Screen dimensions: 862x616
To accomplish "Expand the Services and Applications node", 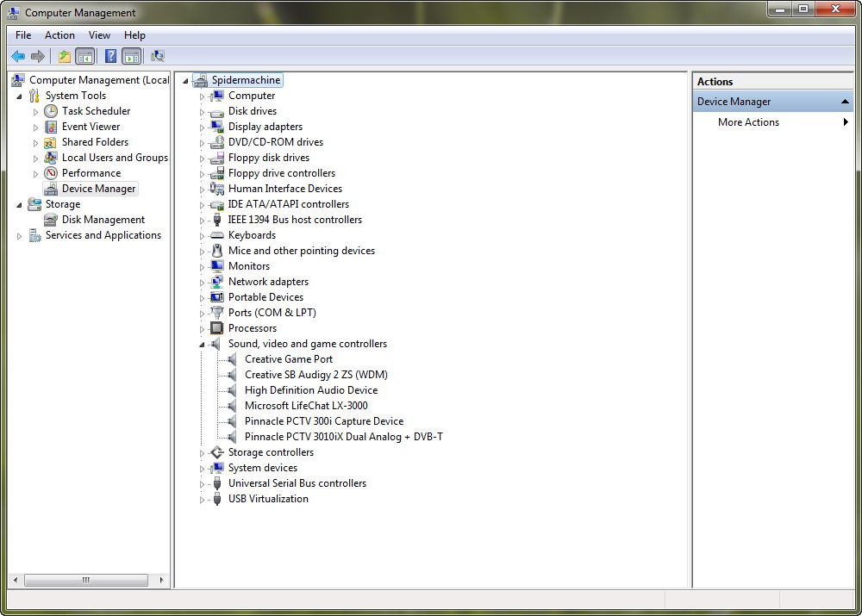I will click(x=19, y=236).
